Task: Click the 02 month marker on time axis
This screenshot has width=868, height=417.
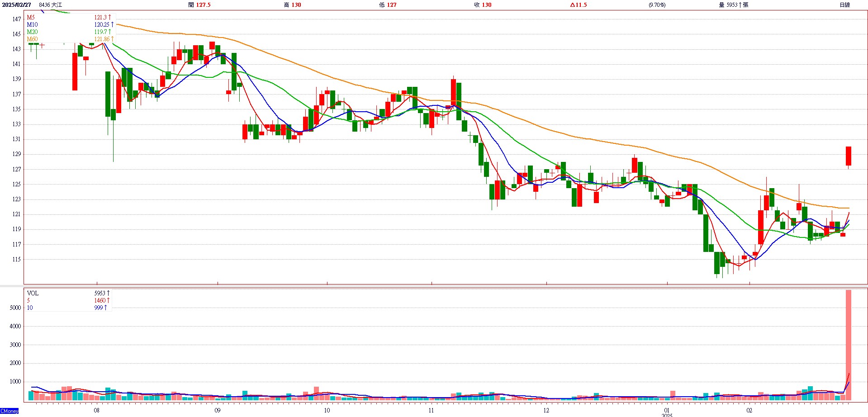Action: [749, 410]
